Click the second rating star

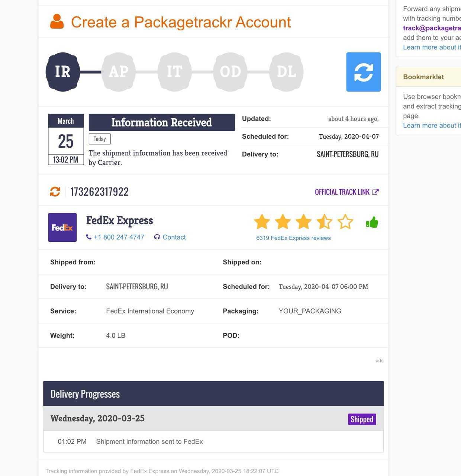point(283,222)
